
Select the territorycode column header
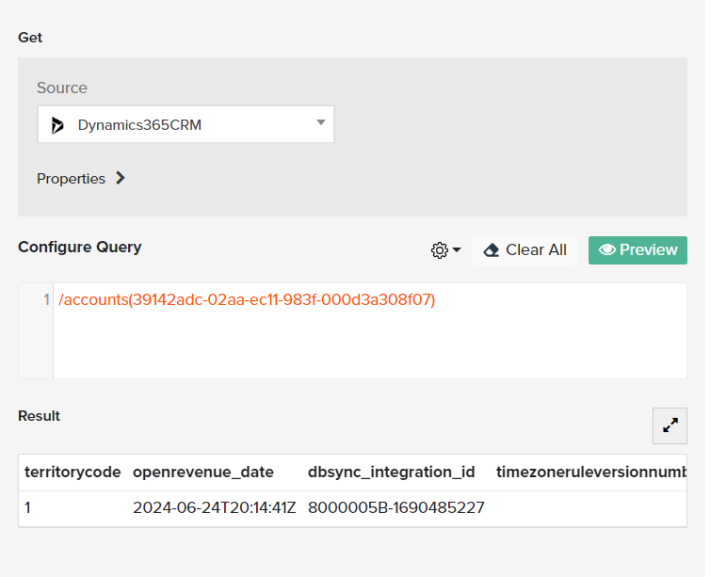(73, 472)
